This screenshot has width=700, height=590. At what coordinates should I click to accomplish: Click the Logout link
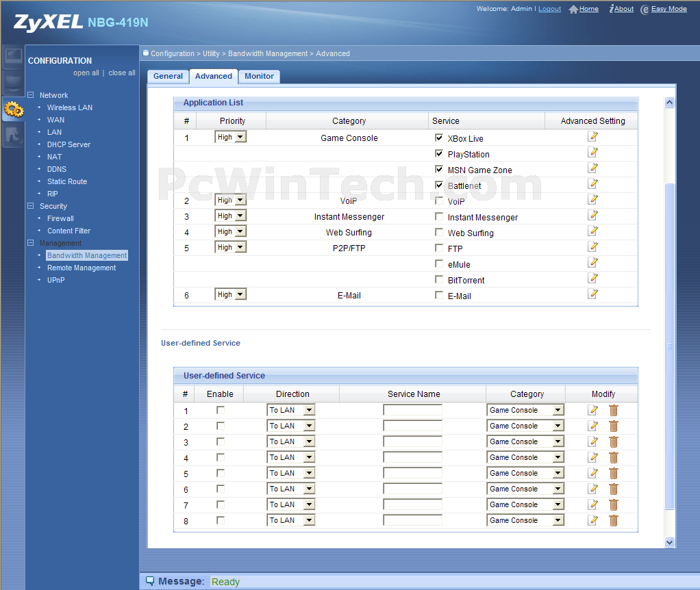pyautogui.click(x=549, y=9)
